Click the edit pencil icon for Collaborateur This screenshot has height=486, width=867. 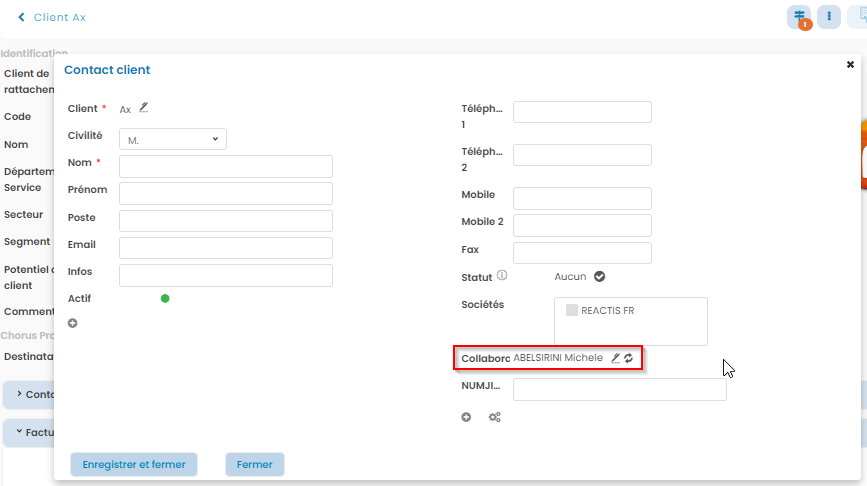point(616,358)
